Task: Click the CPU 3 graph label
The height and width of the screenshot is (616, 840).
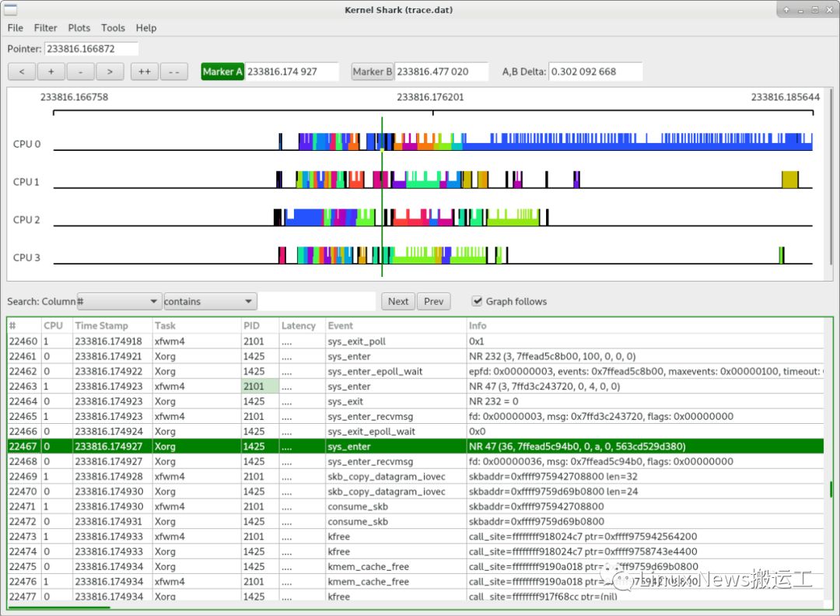Action: [x=26, y=257]
